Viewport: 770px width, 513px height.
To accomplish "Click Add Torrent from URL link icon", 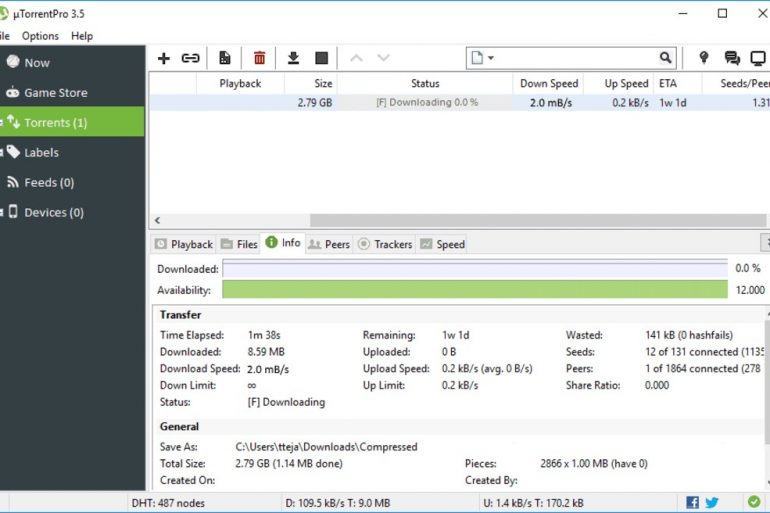I will pyautogui.click(x=191, y=58).
